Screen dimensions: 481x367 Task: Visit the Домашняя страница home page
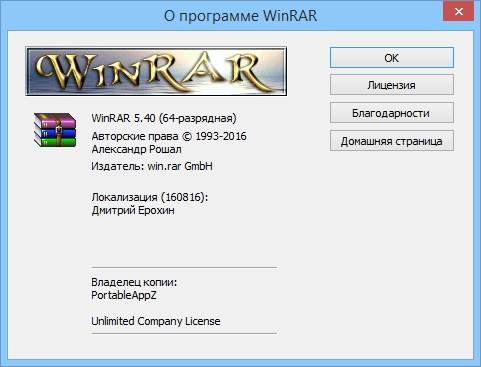(x=392, y=141)
